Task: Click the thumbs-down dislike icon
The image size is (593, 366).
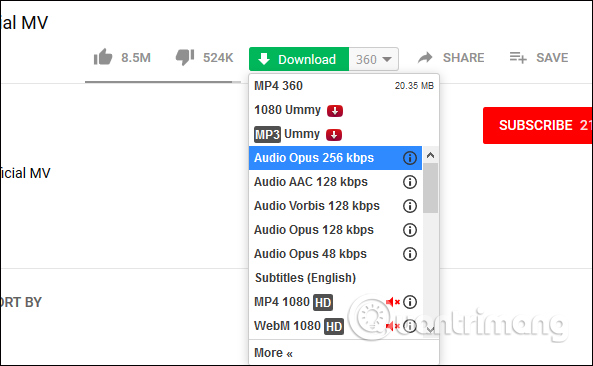Action: pyautogui.click(x=185, y=57)
